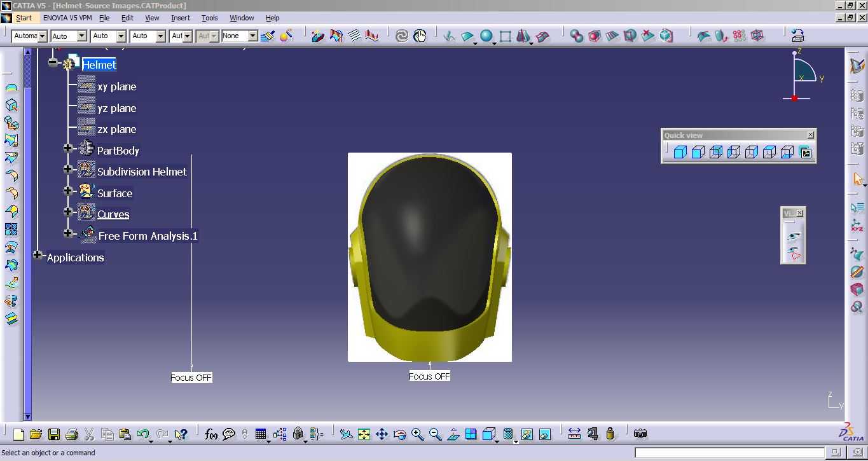Screen dimensions: 868x461
Task: Click the Focus OFF label under the tree
Action: pyautogui.click(x=191, y=378)
